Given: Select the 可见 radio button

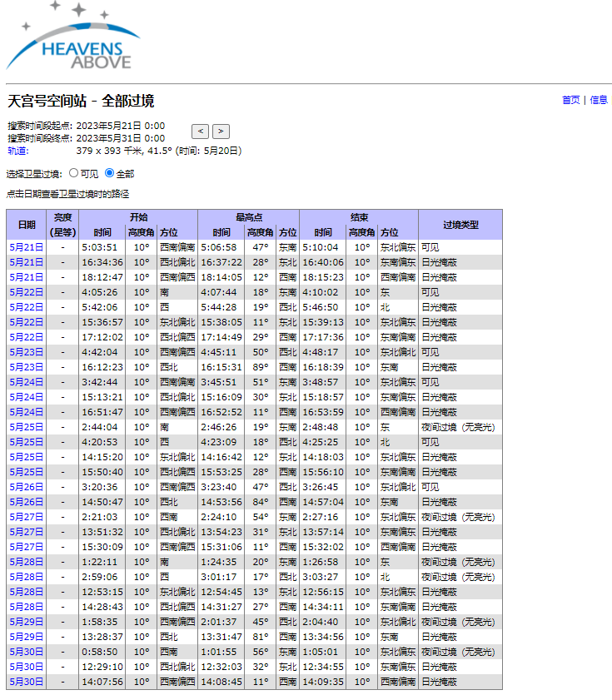Looking at the screenshot, I should click(x=74, y=173).
